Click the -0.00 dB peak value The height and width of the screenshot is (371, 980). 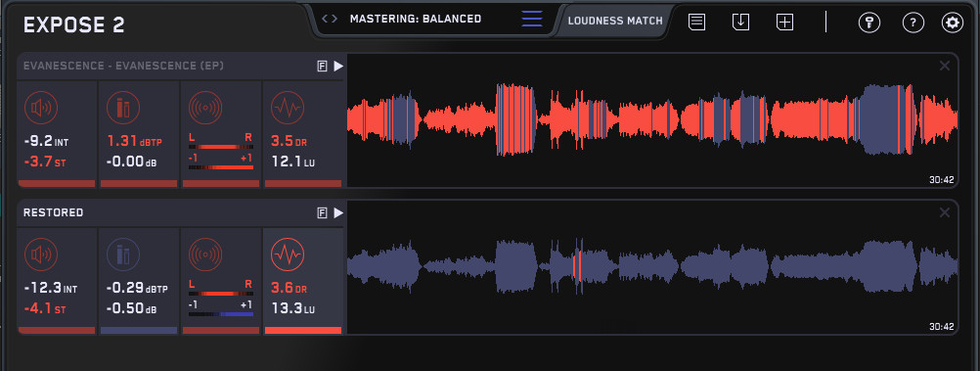click(131, 162)
